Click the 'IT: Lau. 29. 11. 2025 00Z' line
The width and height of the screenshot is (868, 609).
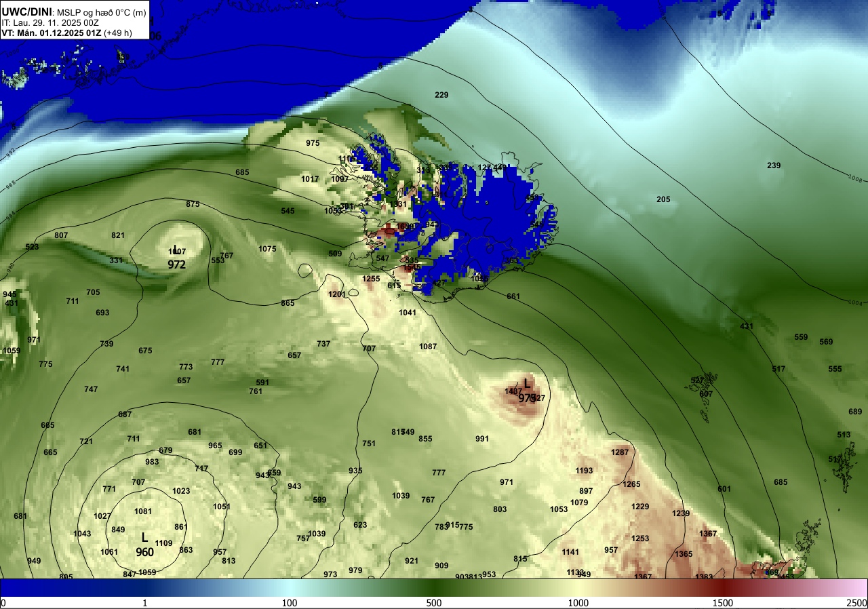click(51, 22)
